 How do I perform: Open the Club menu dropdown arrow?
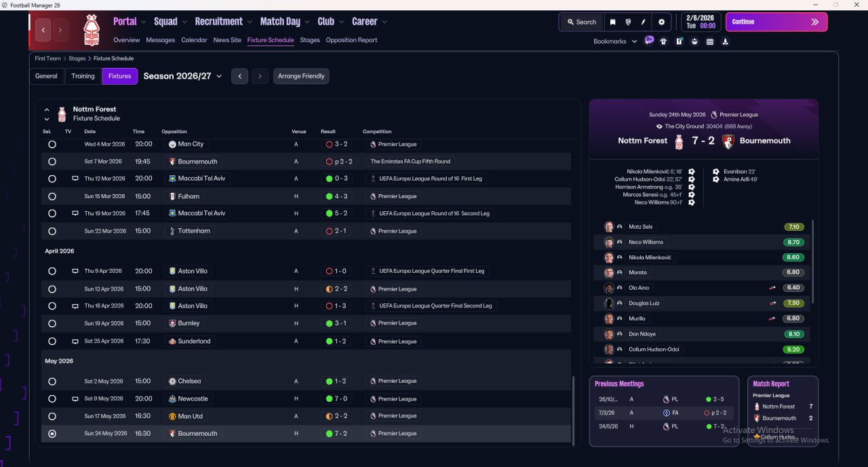coord(341,22)
